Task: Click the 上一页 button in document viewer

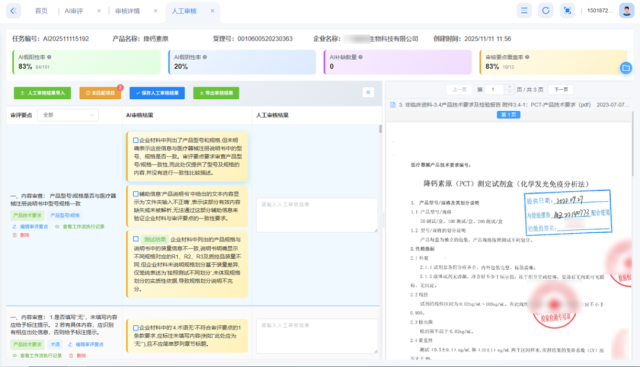Action: coord(459,89)
